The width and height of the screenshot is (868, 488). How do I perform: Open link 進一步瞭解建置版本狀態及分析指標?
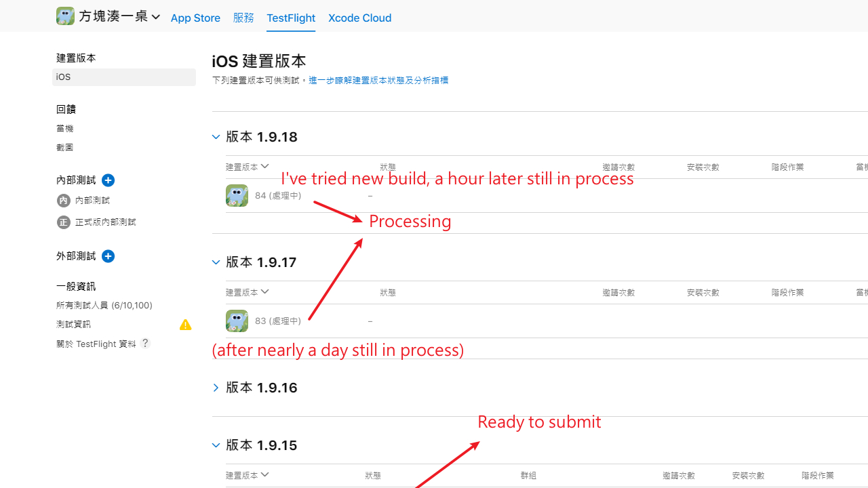pyautogui.click(x=378, y=80)
